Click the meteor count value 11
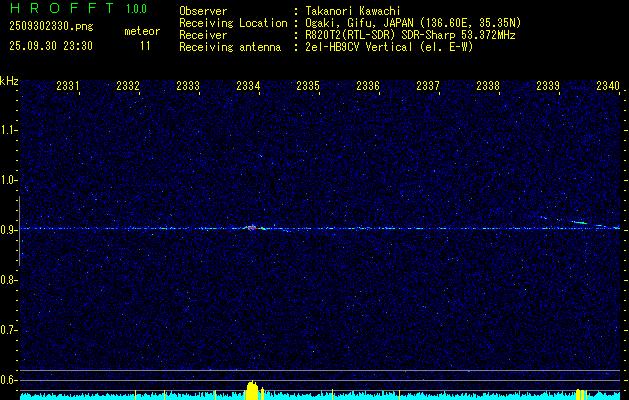Screen dimensions: 629x400 (145, 46)
